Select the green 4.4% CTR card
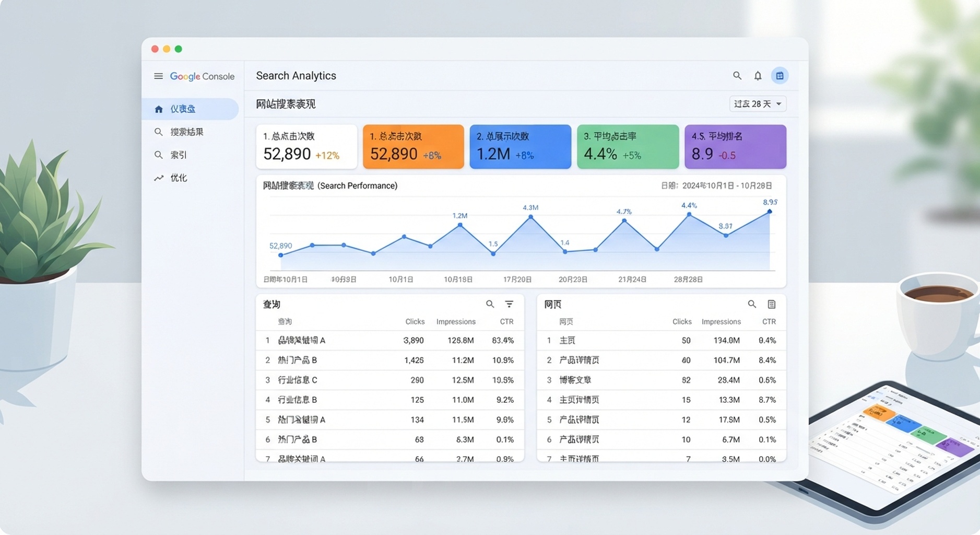The width and height of the screenshot is (980, 535). pyautogui.click(x=628, y=146)
